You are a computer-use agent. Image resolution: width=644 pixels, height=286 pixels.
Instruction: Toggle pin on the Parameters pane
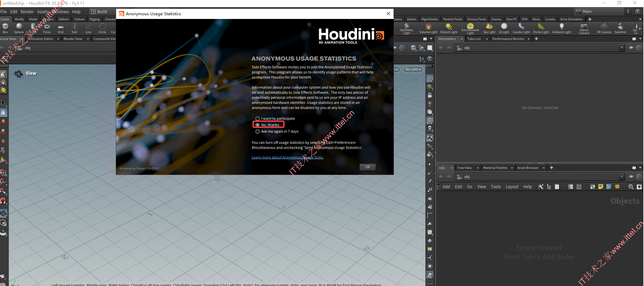[x=631, y=48]
